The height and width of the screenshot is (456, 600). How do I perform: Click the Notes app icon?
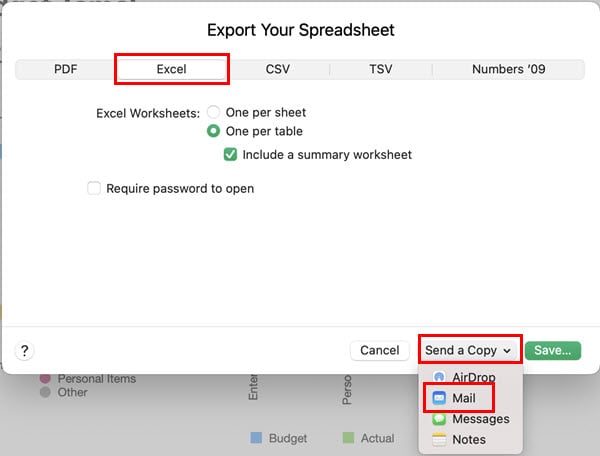[x=439, y=440]
